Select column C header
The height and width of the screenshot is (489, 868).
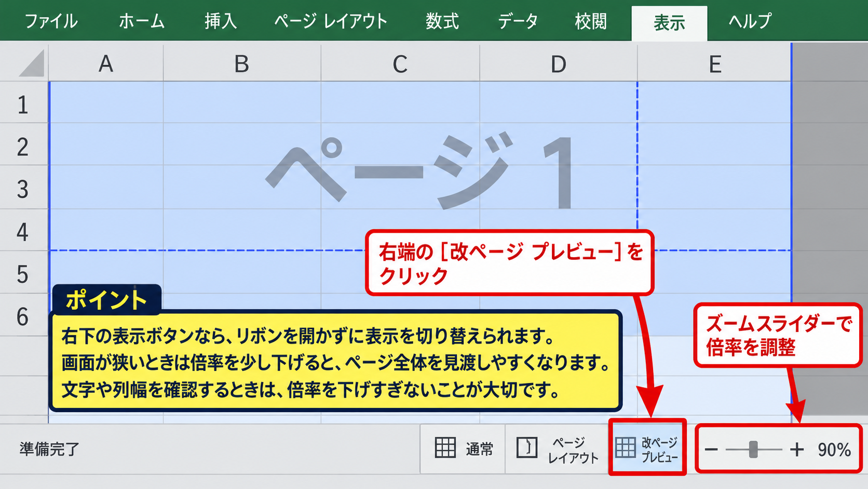click(x=400, y=63)
